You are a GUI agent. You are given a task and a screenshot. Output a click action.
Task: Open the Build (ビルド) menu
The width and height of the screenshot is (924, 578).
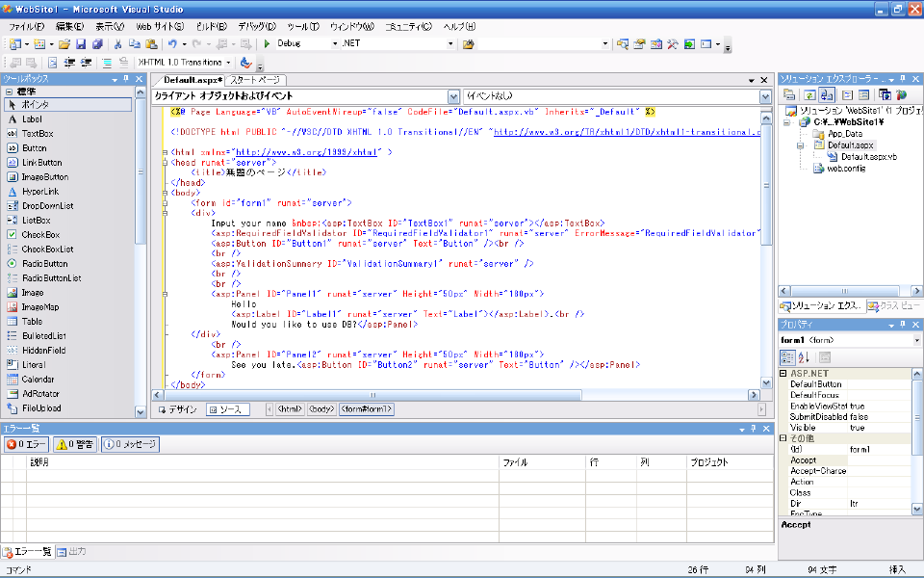pyautogui.click(x=211, y=26)
